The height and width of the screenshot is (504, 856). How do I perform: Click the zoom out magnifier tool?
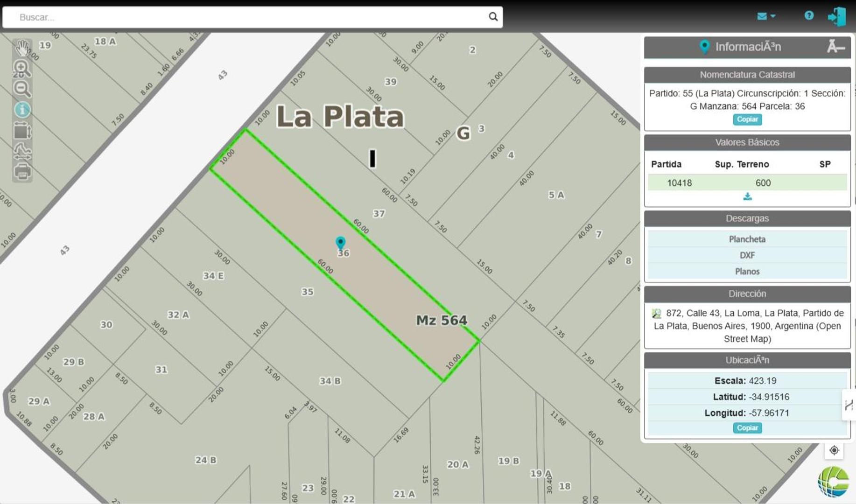point(22,89)
